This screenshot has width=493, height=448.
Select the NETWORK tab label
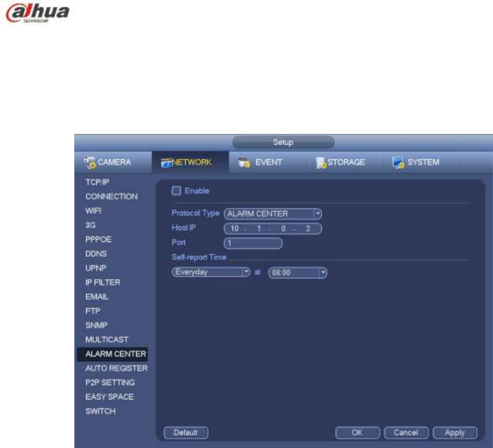tap(192, 162)
